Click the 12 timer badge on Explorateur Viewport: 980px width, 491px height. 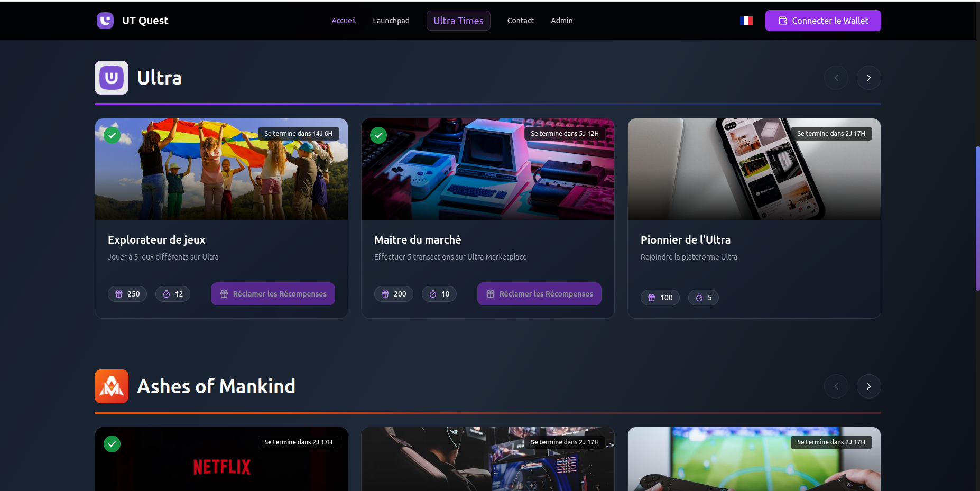tap(173, 294)
